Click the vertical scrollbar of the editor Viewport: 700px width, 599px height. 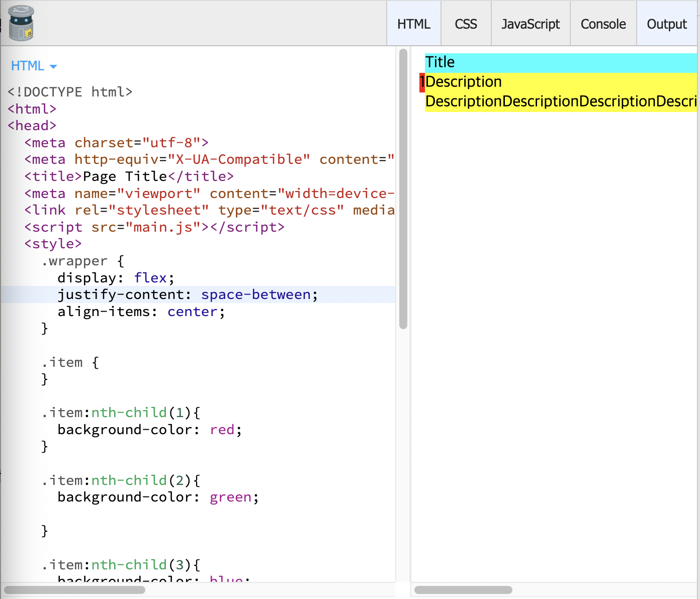[x=403, y=189]
